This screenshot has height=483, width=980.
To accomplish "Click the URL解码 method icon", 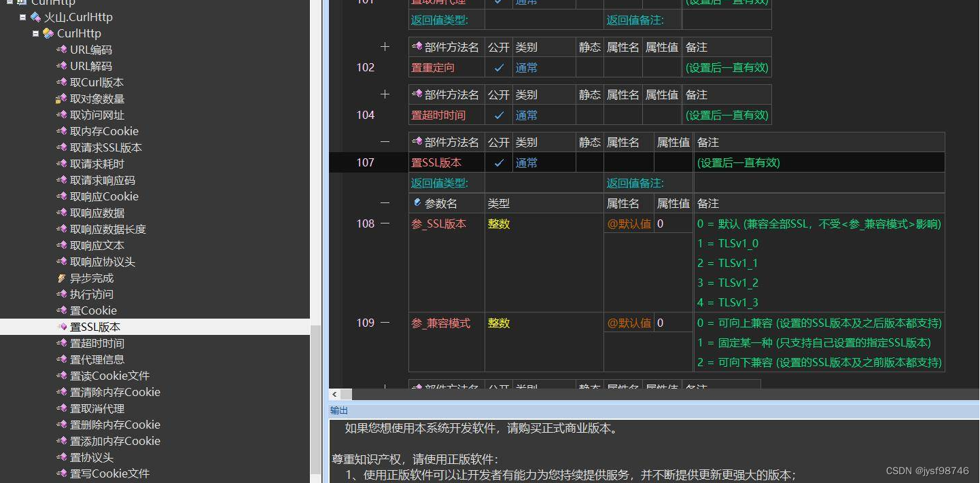I will pos(61,66).
